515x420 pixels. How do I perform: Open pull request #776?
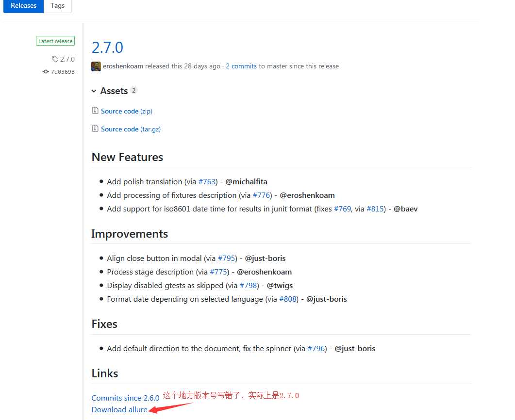click(262, 195)
